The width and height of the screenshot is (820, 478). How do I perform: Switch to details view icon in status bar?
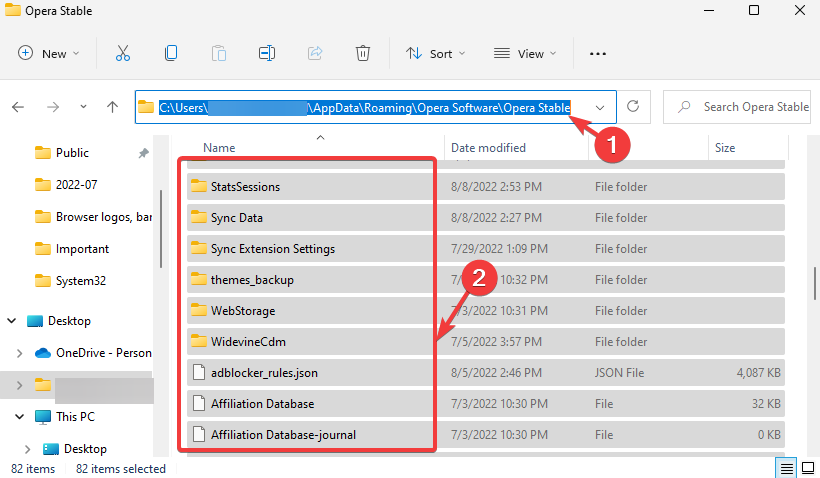coord(787,468)
